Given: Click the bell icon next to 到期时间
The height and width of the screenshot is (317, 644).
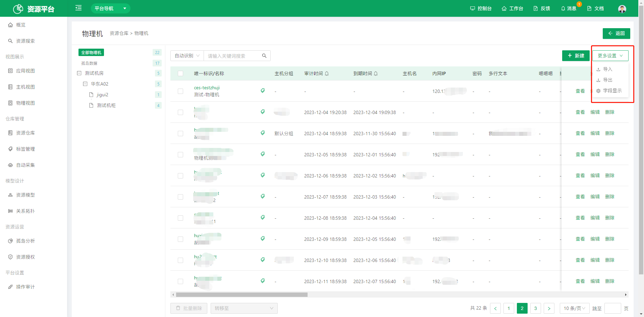Looking at the screenshot, I should [x=376, y=73].
